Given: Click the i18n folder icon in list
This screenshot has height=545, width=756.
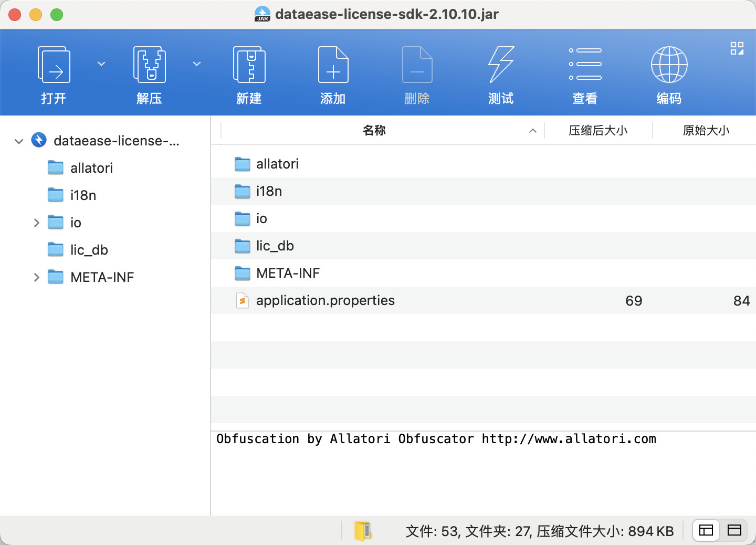Looking at the screenshot, I should [243, 192].
